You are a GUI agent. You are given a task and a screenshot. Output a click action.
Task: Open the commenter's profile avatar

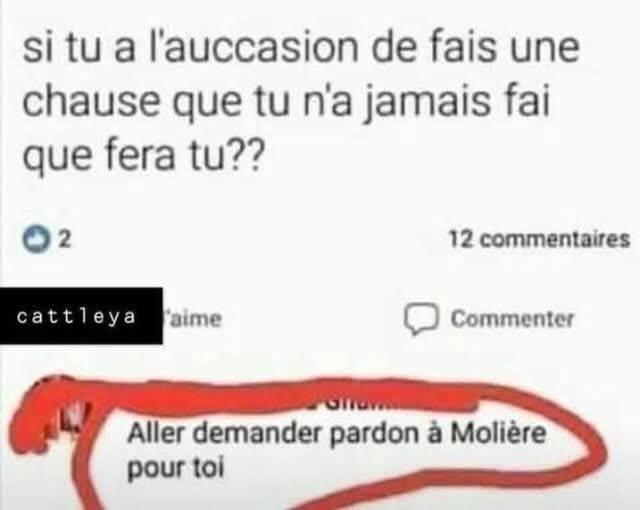[73, 420]
